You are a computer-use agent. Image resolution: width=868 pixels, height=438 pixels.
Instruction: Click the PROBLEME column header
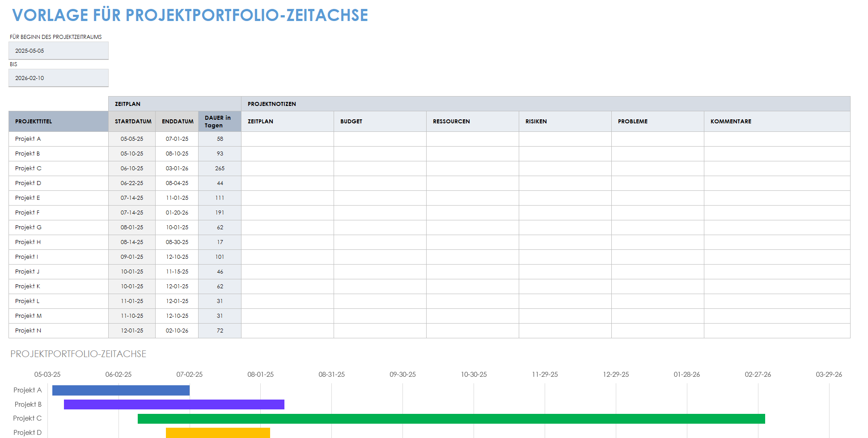coord(658,121)
